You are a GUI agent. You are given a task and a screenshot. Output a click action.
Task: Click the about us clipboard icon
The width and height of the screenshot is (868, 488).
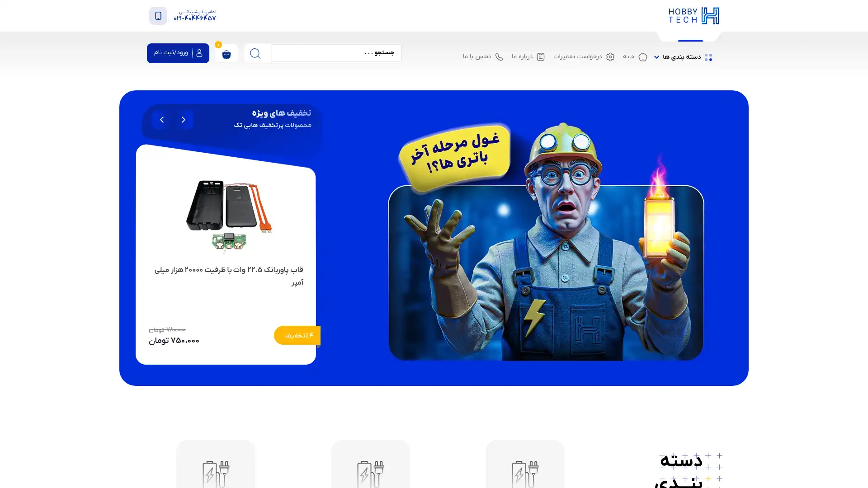pyautogui.click(x=541, y=57)
